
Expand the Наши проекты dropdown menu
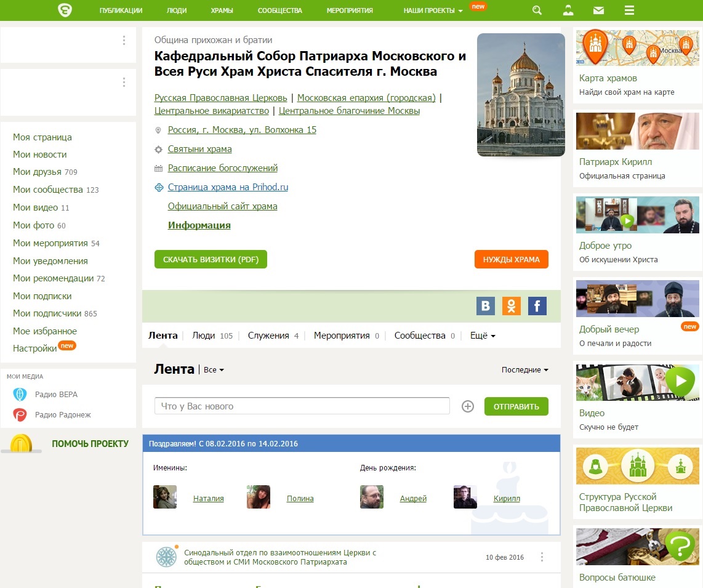[433, 10]
